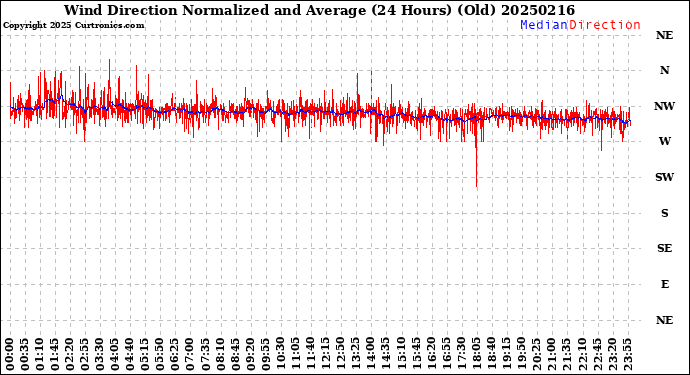The height and width of the screenshot is (375, 690).
Task: Click the 18:05 time axis label
Action: click(476, 354)
